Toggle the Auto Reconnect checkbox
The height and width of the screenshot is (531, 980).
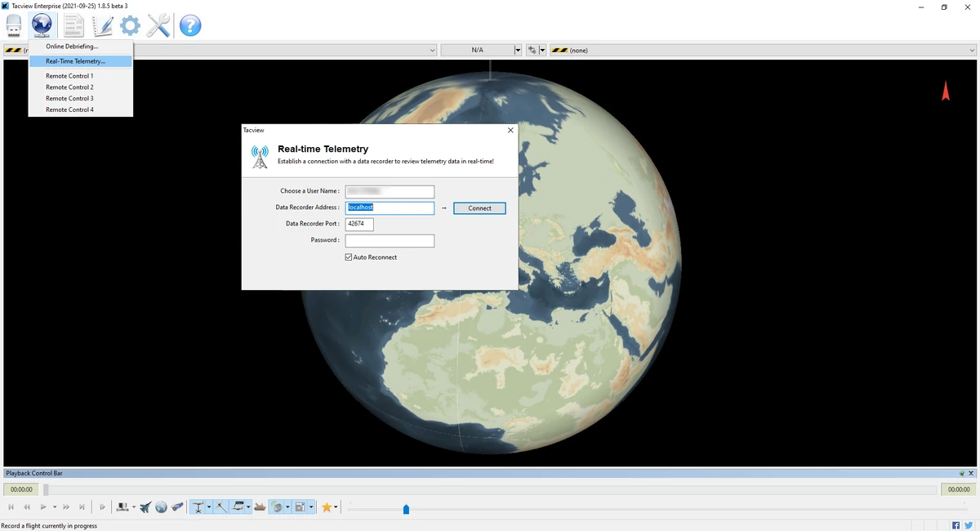349,257
